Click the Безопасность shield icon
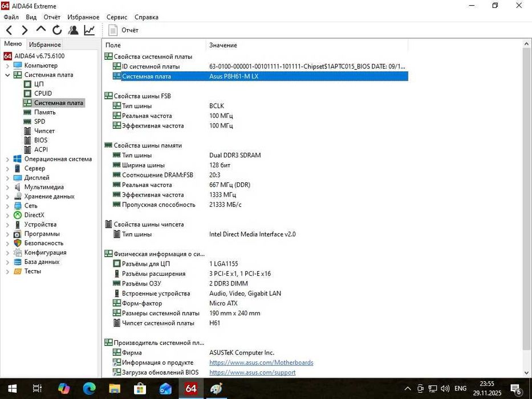 click(18, 243)
